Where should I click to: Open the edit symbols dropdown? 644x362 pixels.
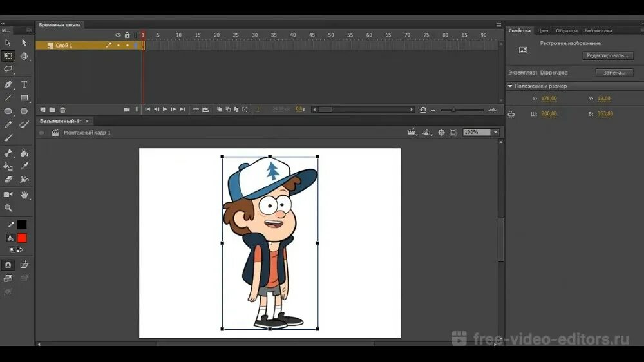coord(427,132)
